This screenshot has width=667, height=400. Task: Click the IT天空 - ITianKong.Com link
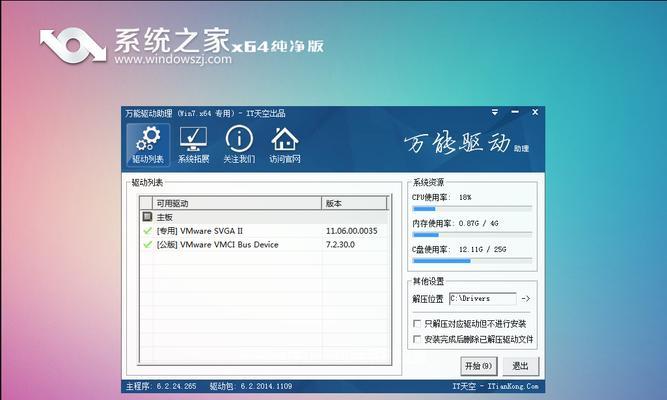[x=495, y=386]
